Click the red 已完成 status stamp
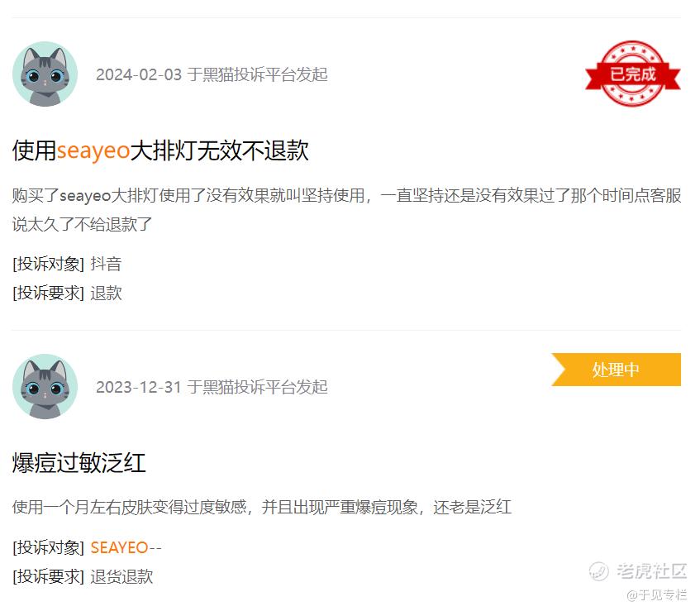 point(632,74)
